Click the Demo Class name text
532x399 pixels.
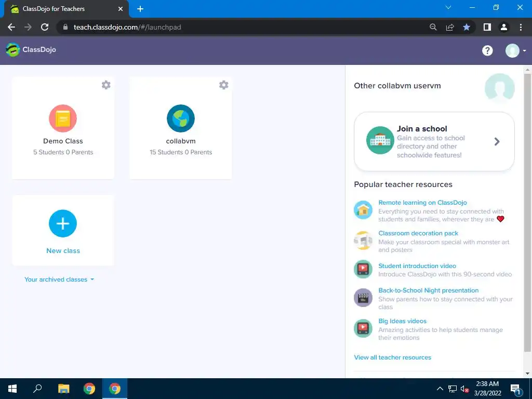tap(63, 141)
